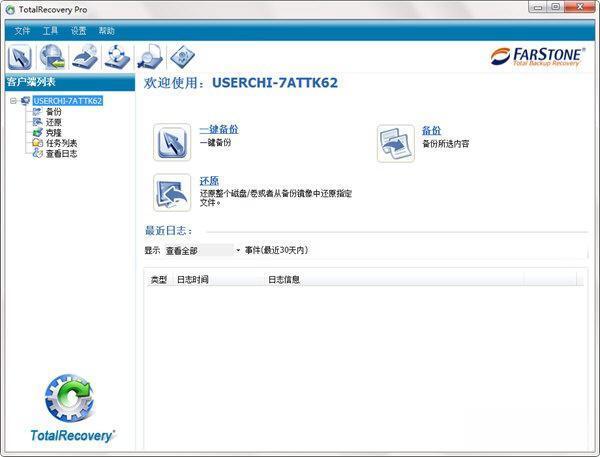
Task: Open the 帮助 menu
Action: point(106,31)
